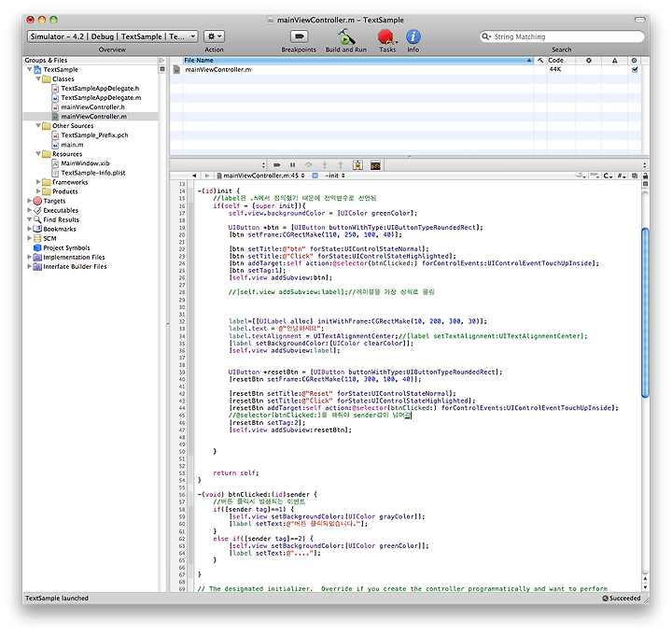Click the red Tasks stop icon

(386, 36)
